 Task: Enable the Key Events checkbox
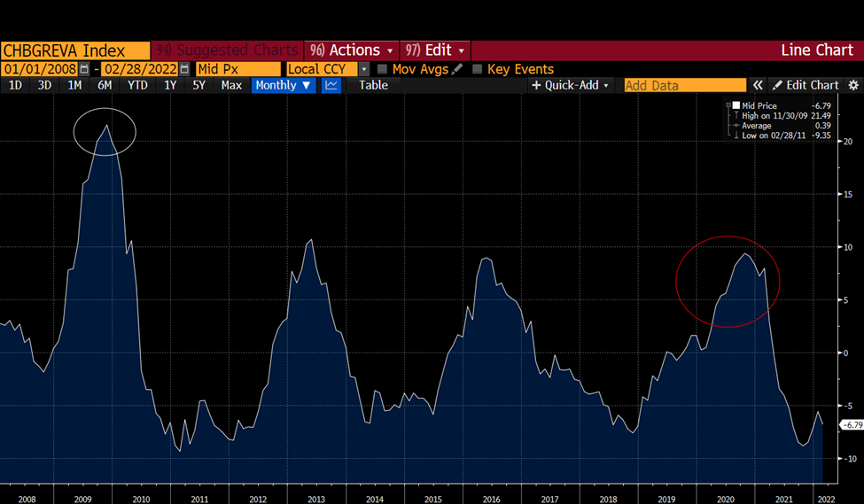click(x=477, y=69)
